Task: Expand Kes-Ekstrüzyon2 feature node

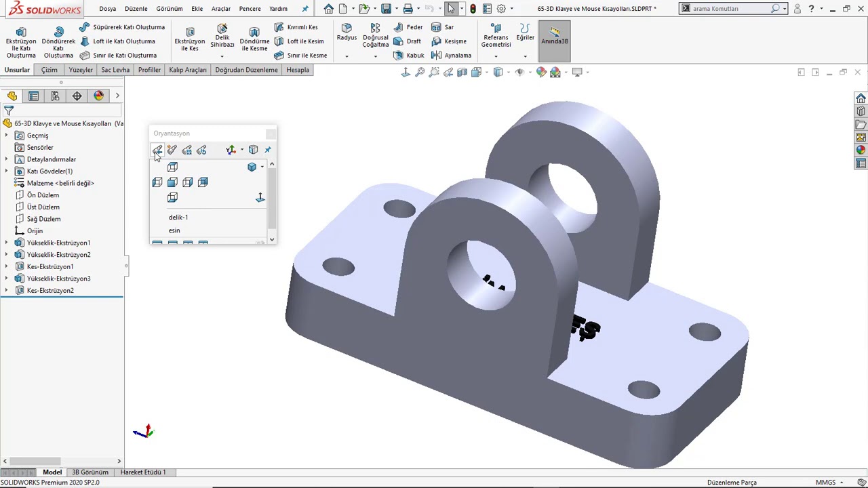Action: pyautogui.click(x=7, y=291)
